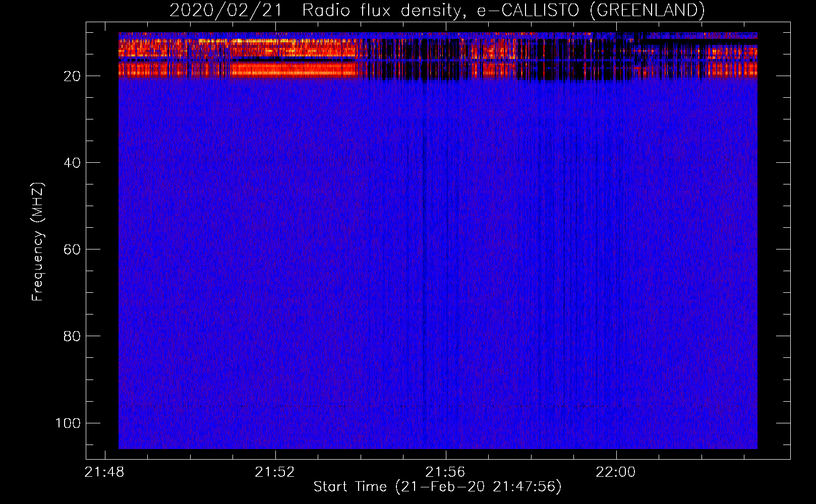Screen dimensions: 816x504
Task: Click the 'Frequency (MHZ)' axis label
Action: click(x=38, y=242)
